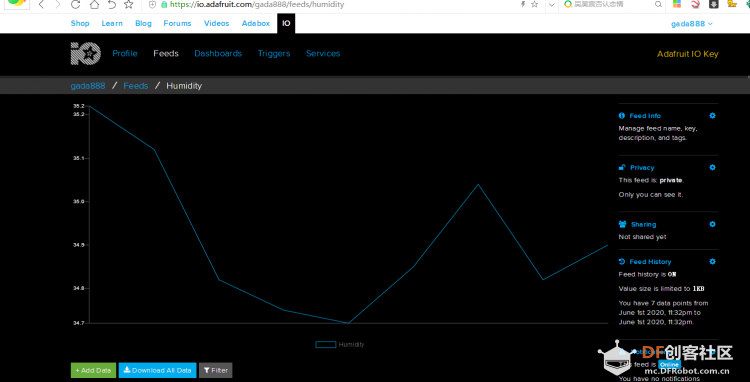Click the '35.0' y-axis label
Image resolution: width=750 pixels, height=382 pixels.
click(x=79, y=202)
